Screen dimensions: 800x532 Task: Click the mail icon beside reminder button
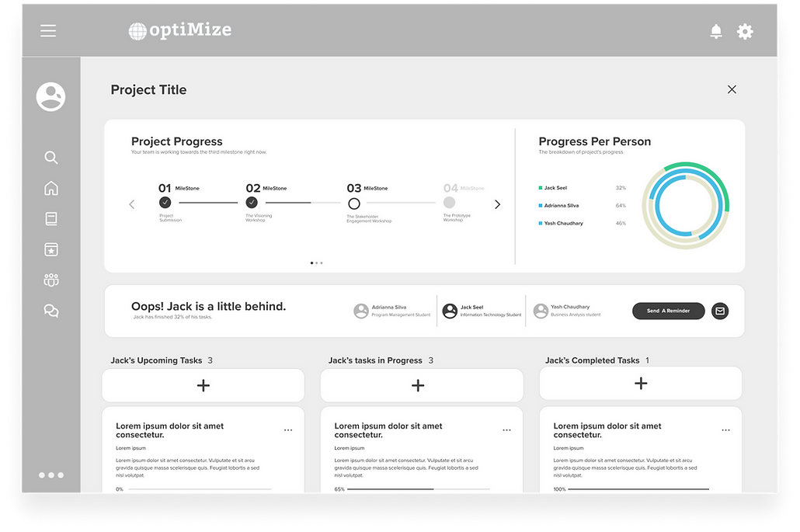(720, 311)
